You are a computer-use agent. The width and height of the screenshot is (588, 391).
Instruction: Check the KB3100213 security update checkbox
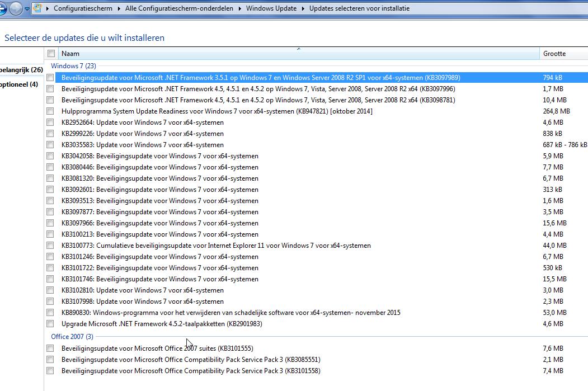(x=50, y=234)
